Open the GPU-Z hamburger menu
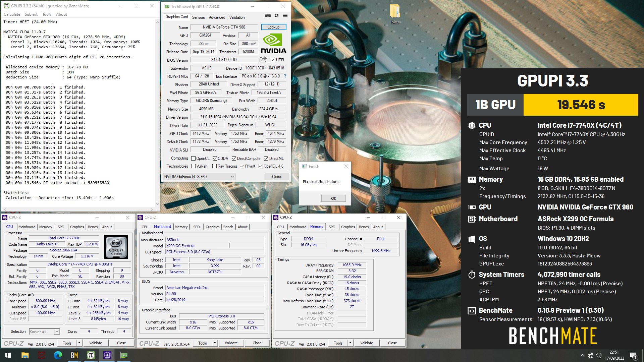 coord(285,15)
